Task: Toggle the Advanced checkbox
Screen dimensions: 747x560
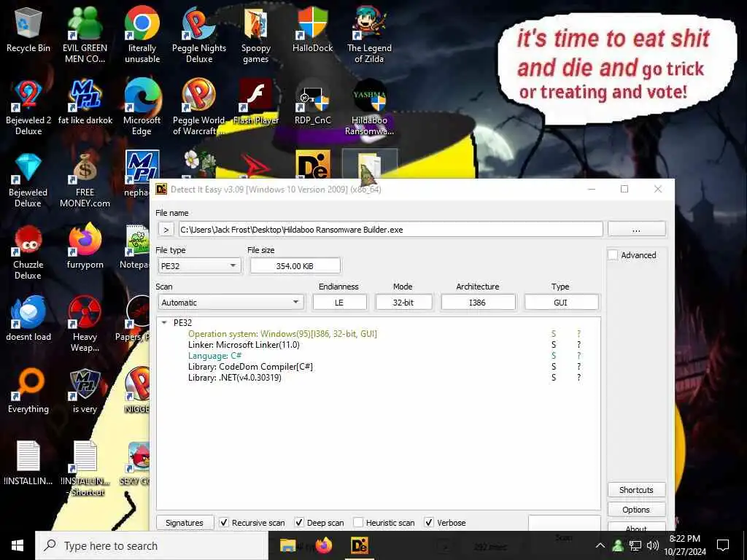Action: 613,254
